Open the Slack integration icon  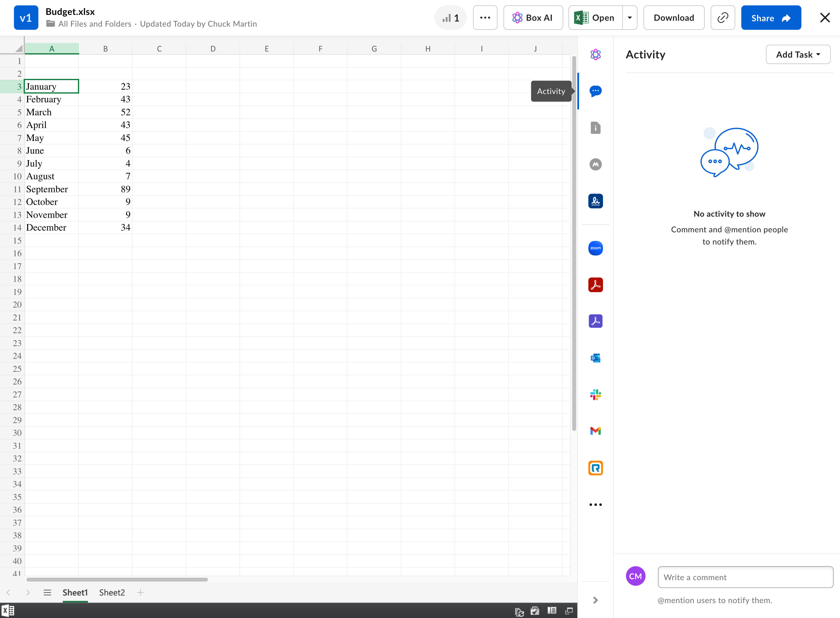coord(595,395)
